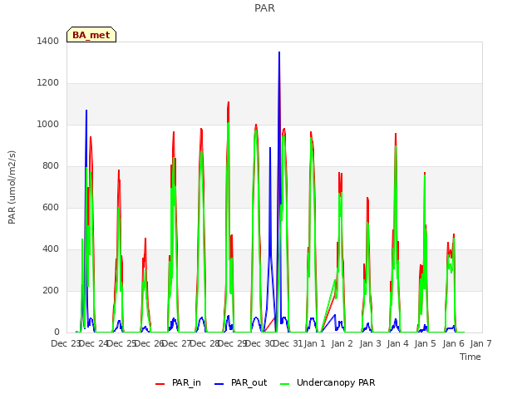Toggle the PAR_out legend entry

tap(241, 382)
